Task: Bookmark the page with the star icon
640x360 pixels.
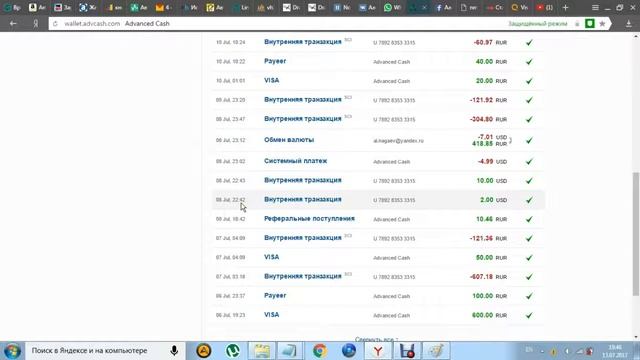Action: point(602,24)
